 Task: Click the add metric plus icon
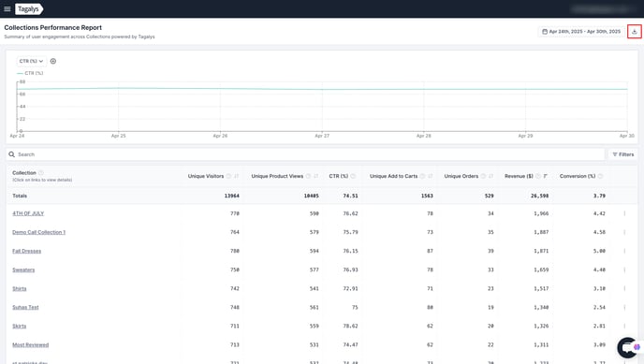point(53,61)
